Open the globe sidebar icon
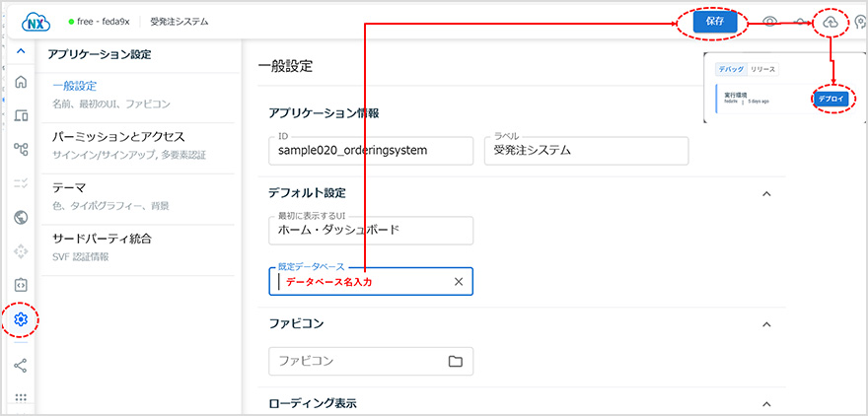The height and width of the screenshot is (416, 868). pyautogui.click(x=21, y=217)
